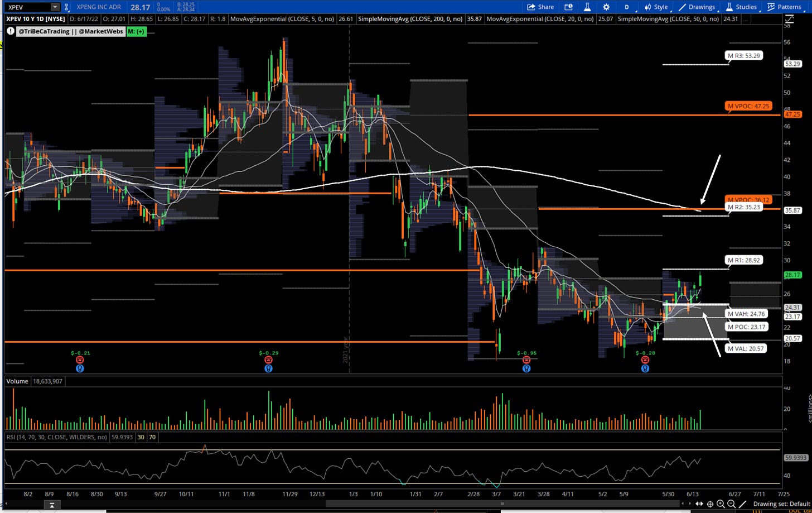Click the orange M VPOC: 47.25 label
The height and width of the screenshot is (513, 812).
coord(748,106)
